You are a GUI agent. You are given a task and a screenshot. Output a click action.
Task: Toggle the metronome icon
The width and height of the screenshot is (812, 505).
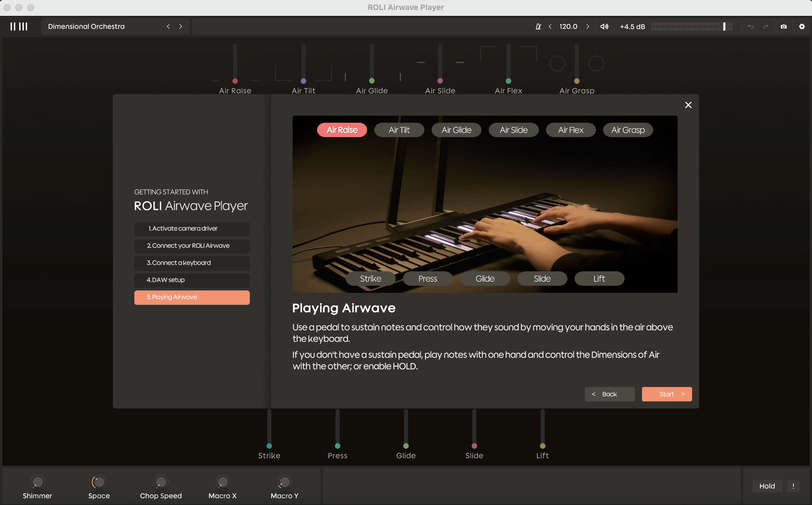point(538,26)
